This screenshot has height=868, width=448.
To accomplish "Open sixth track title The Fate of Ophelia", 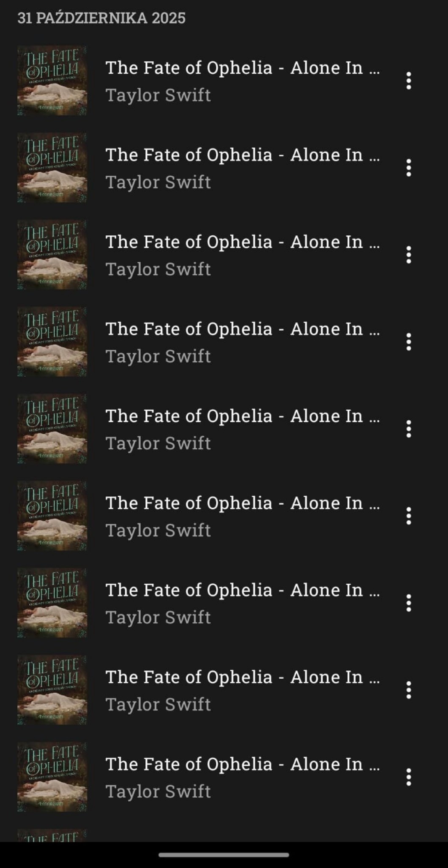I will coord(243,503).
